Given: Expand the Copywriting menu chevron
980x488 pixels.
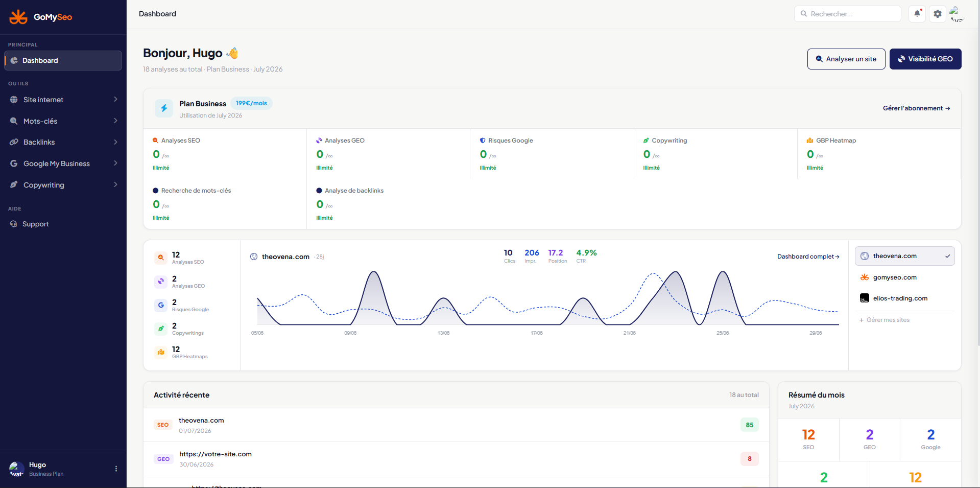Looking at the screenshot, I should [116, 184].
